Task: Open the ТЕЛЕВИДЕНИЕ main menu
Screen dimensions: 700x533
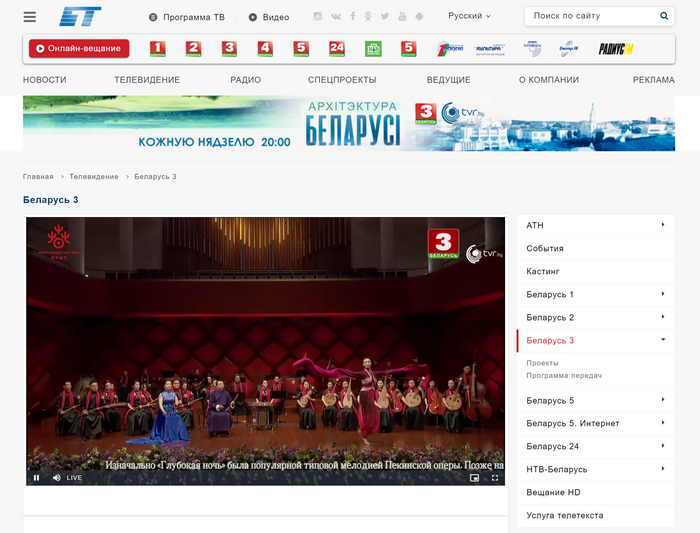Action: click(147, 80)
